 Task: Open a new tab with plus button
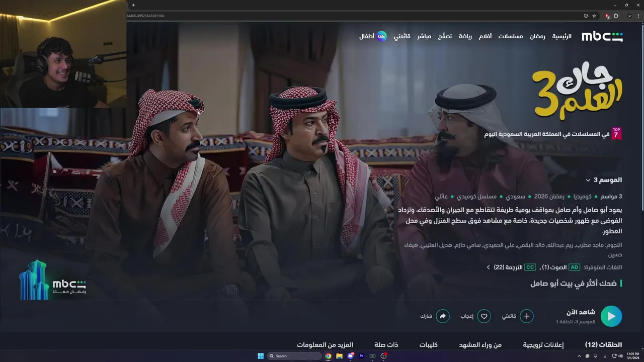point(133,5)
